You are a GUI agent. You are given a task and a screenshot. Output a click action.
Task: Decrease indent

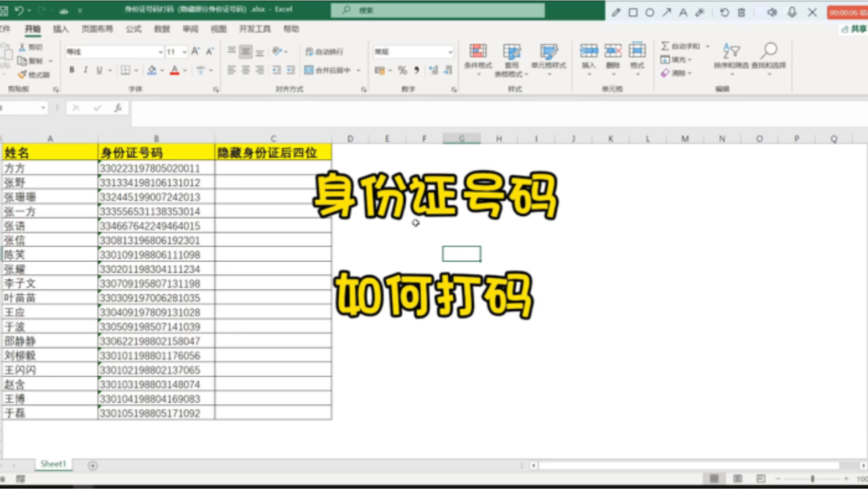click(277, 70)
